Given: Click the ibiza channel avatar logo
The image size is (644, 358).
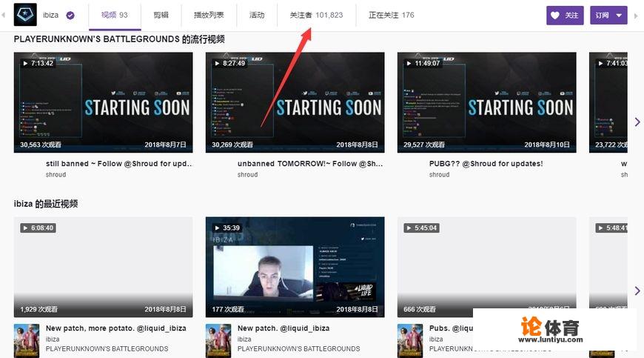Looking at the screenshot, I should tap(25, 15).
